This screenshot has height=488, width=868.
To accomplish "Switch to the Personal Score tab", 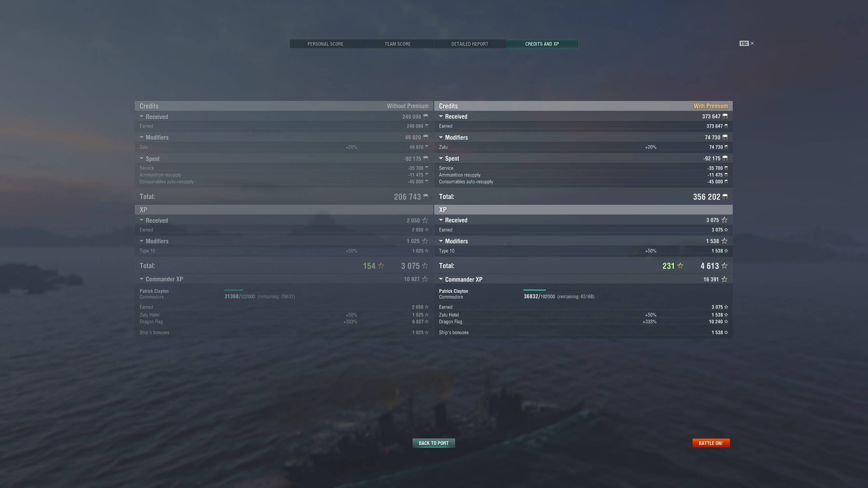I will [x=325, y=44].
